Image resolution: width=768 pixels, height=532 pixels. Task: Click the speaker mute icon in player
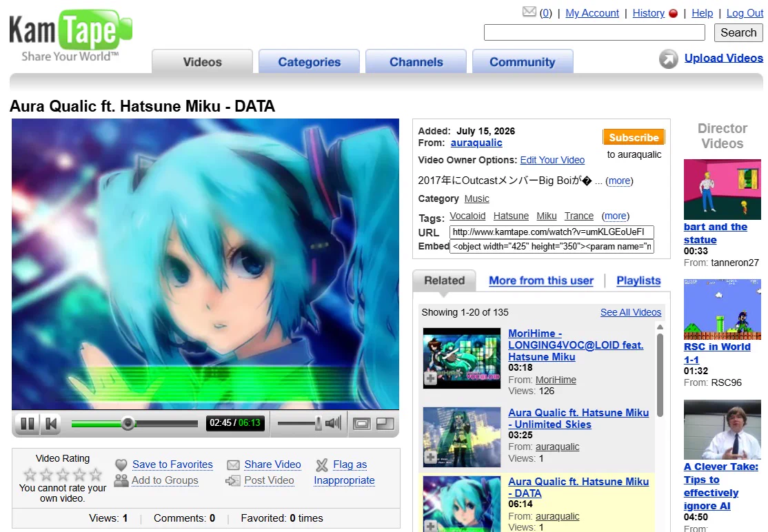(x=333, y=423)
